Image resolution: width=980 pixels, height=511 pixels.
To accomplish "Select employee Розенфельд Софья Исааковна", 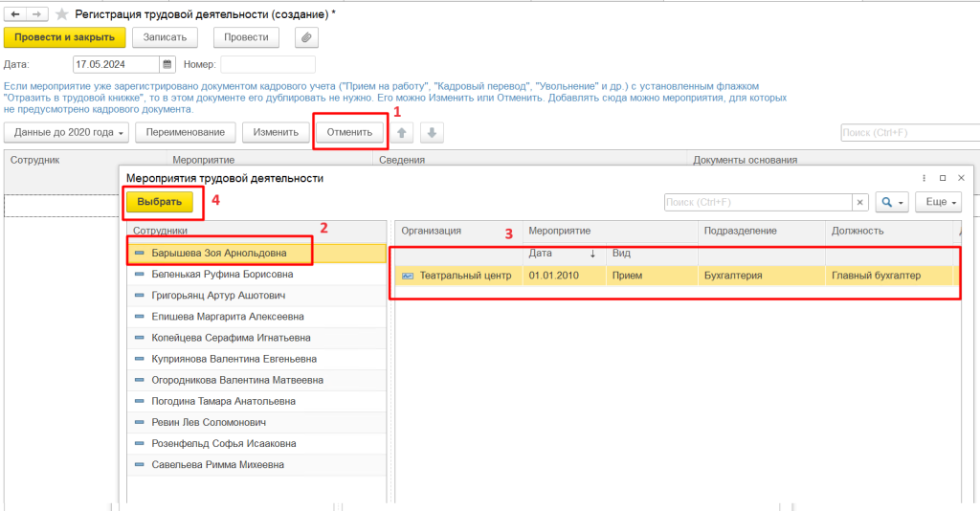I will (256, 444).
